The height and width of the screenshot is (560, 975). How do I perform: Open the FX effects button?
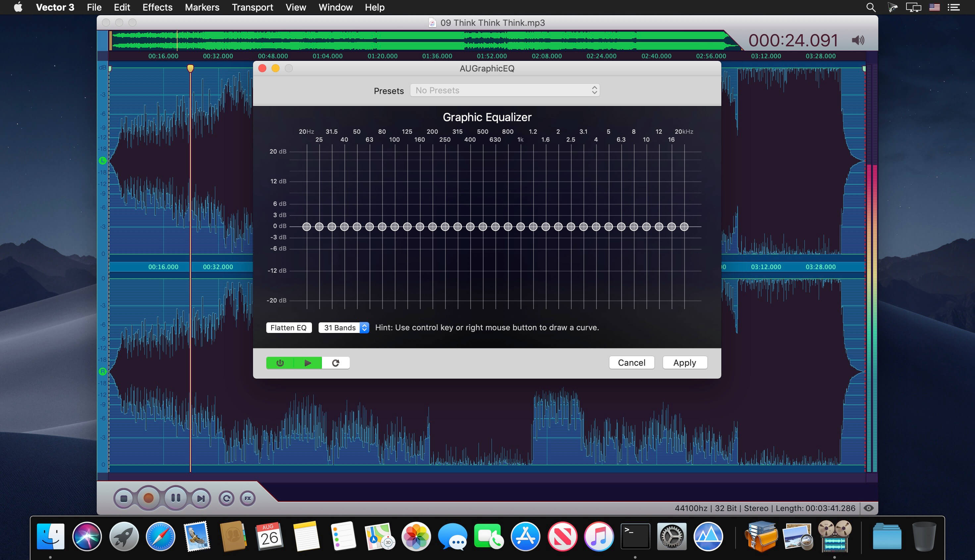coord(248,498)
